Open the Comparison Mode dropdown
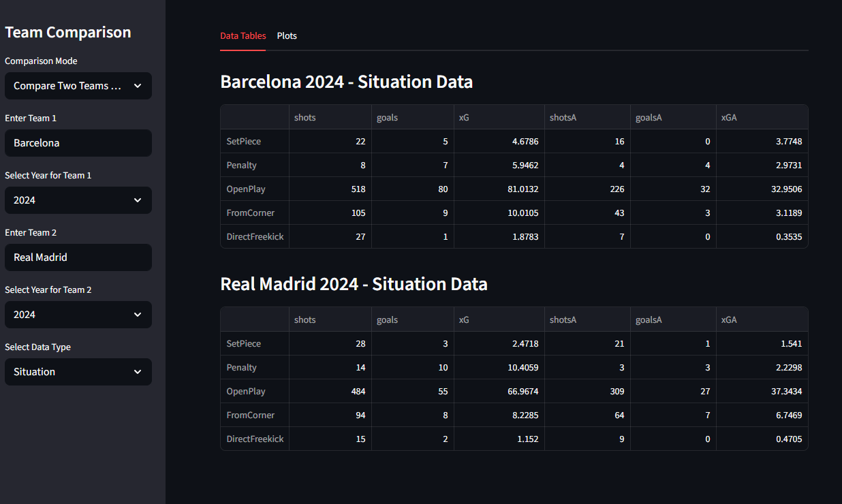The width and height of the screenshot is (842, 504). [78, 86]
